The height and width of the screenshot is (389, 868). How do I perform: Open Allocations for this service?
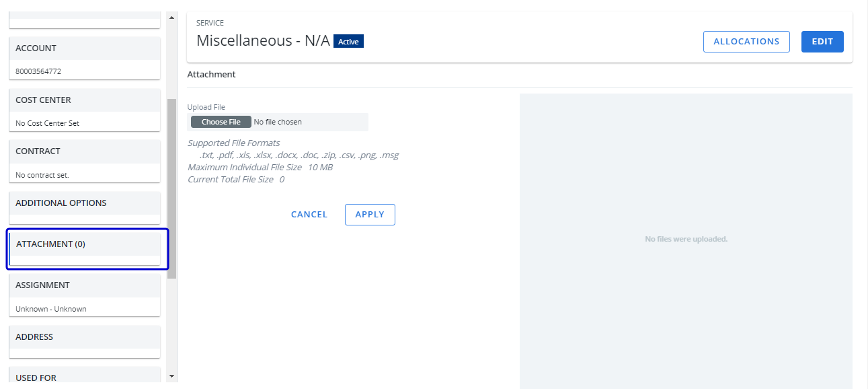pos(746,42)
